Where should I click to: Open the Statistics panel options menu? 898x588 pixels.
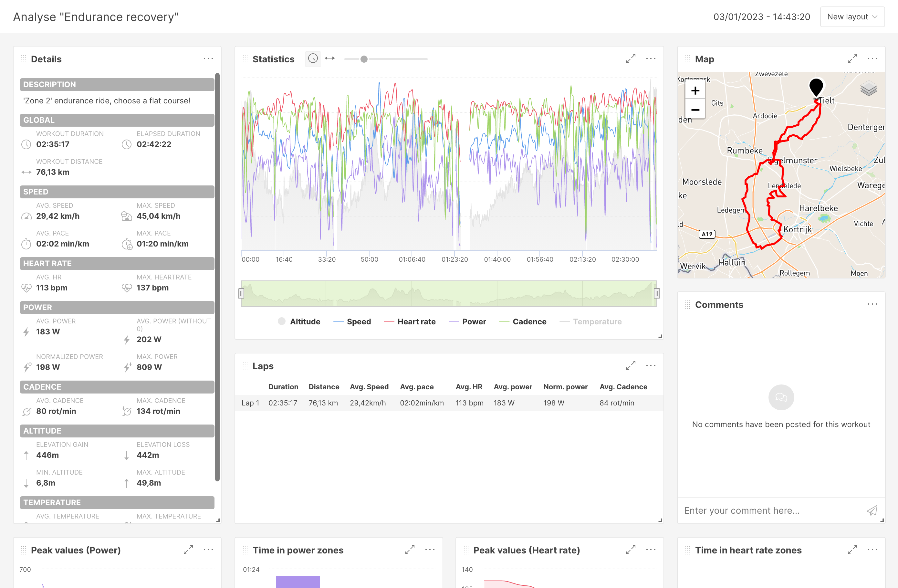[x=651, y=59]
